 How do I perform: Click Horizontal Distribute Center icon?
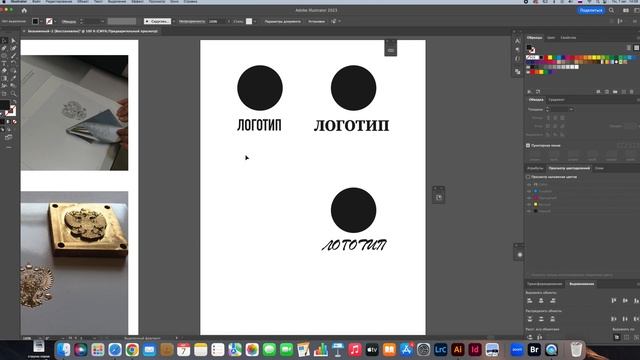pyautogui.click(x=625, y=319)
